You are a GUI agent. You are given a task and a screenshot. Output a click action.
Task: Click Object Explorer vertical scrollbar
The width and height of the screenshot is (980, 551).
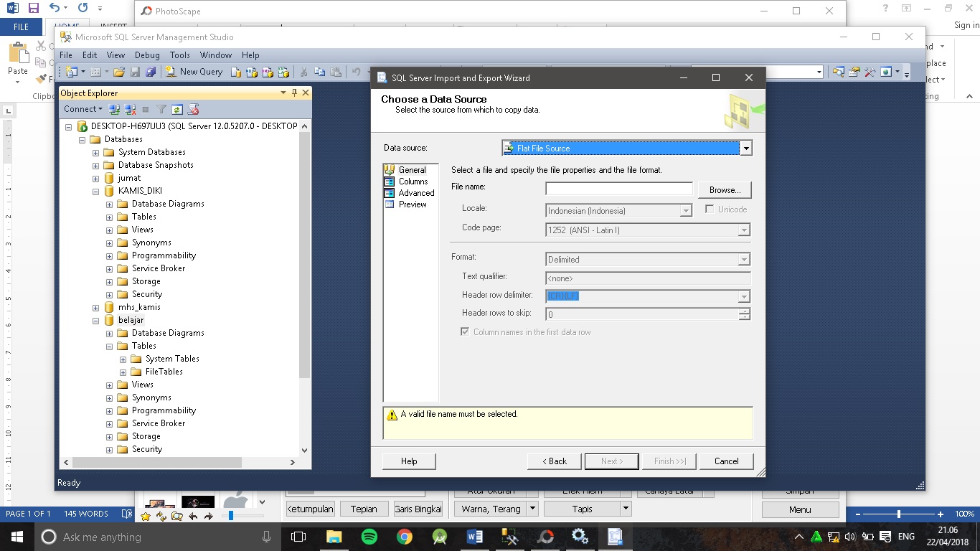(x=304, y=255)
